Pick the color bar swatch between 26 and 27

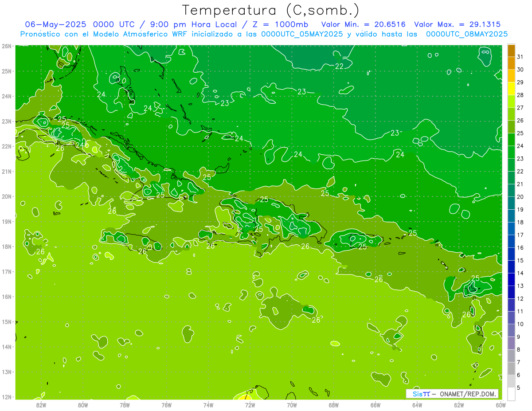(512, 114)
